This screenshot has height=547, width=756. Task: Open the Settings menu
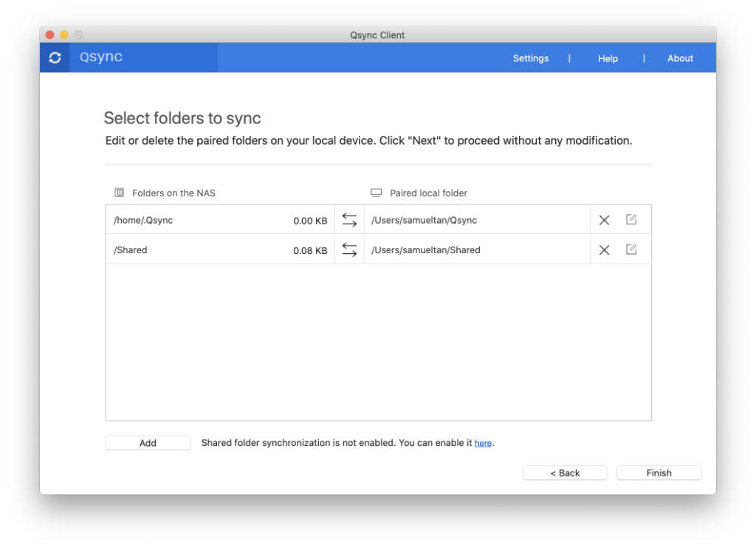pos(530,58)
